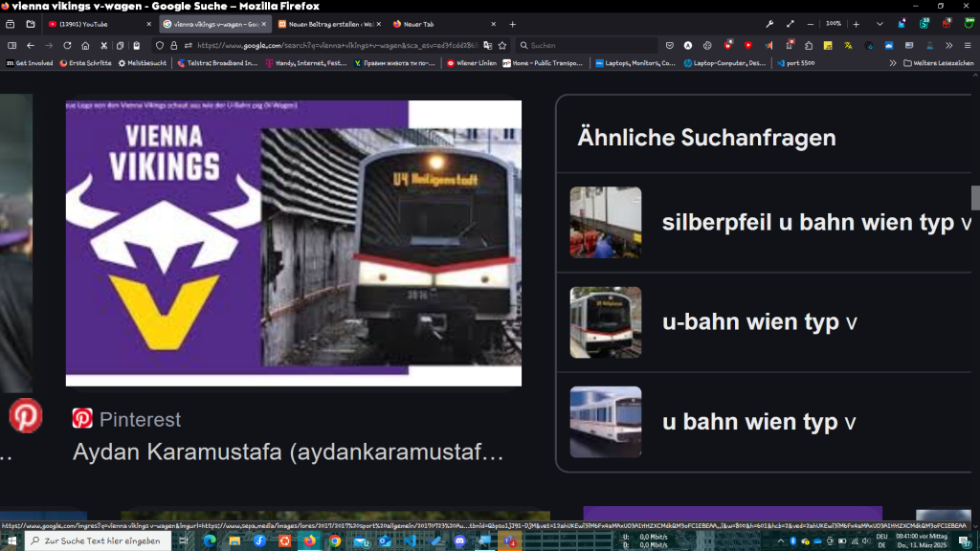
Task: Open the list all tabs dropdown
Action: click(880, 24)
